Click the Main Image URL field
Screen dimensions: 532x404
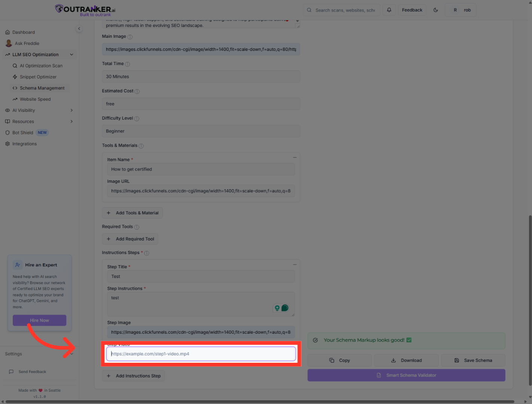point(201,49)
